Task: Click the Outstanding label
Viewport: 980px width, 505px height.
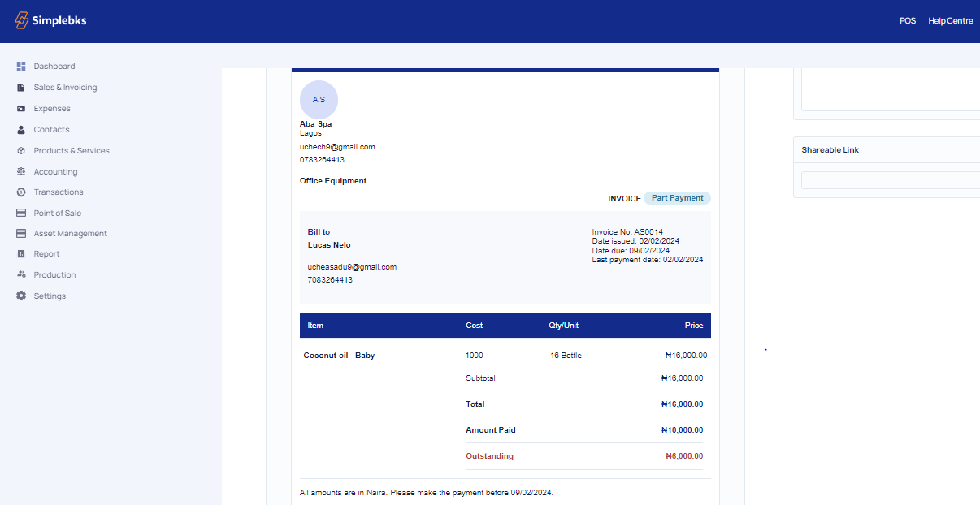Action: pos(489,456)
